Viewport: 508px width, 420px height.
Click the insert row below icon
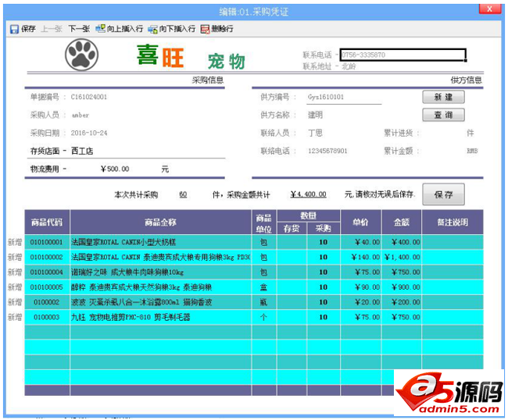(153, 30)
